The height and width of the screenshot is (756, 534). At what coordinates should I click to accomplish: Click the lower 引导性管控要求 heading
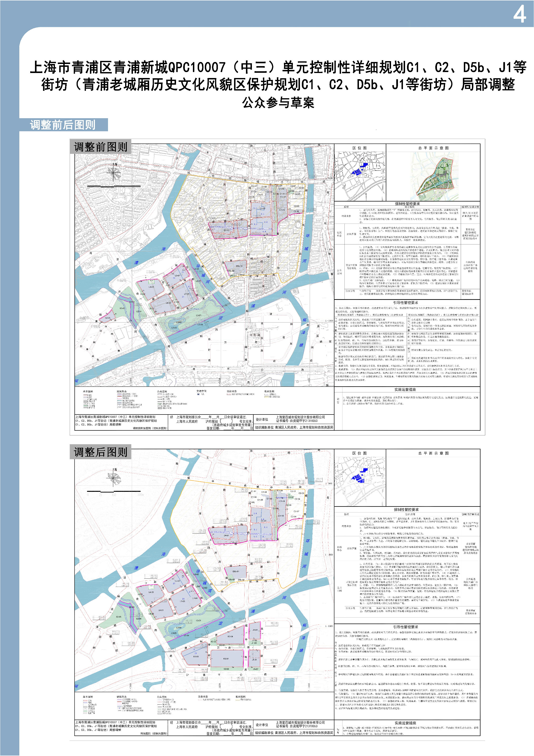tap(406, 627)
